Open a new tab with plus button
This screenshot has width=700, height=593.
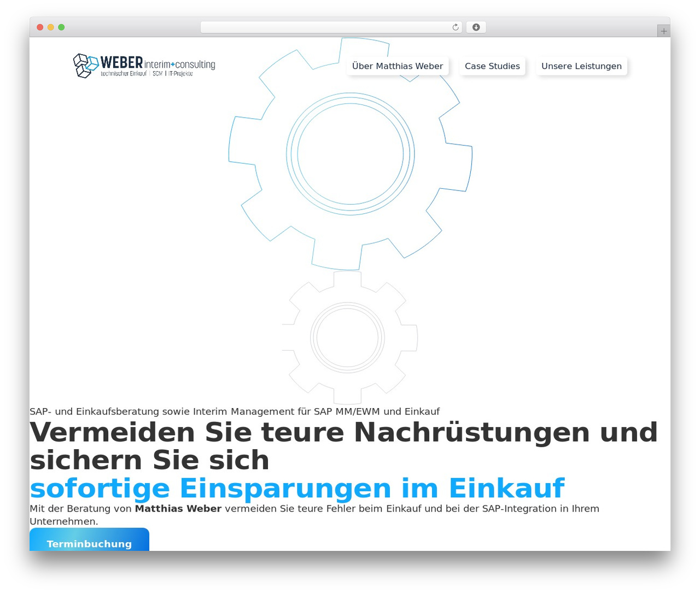(x=663, y=31)
